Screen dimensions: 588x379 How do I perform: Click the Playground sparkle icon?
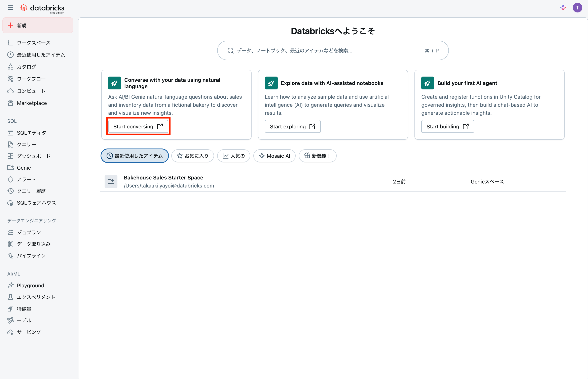point(10,285)
